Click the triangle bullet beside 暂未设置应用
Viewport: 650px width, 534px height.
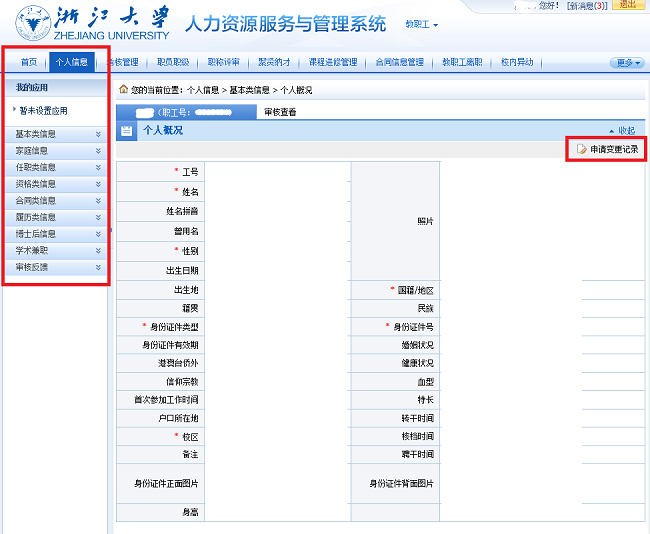click(15, 110)
